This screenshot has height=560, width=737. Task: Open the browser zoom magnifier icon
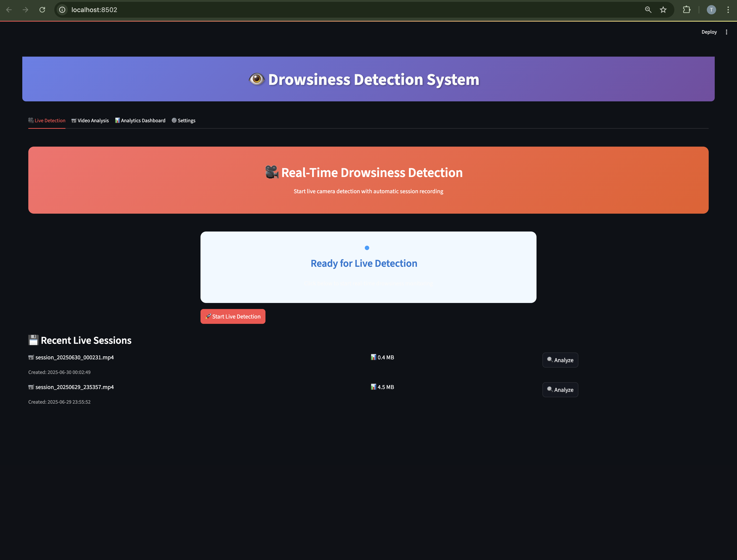click(648, 10)
